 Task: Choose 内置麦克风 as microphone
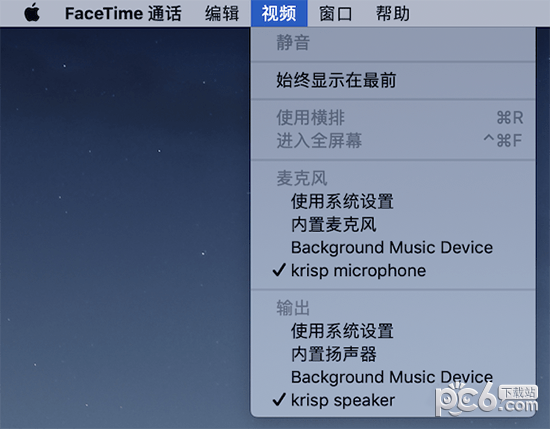tap(393, 224)
